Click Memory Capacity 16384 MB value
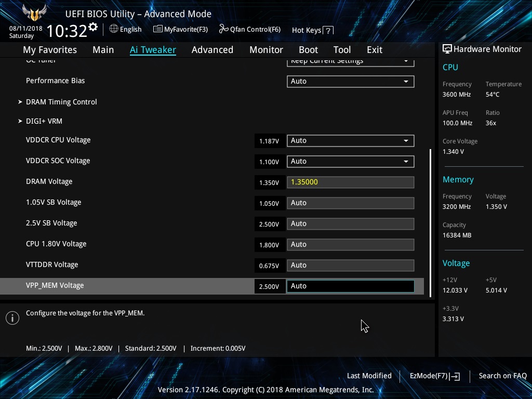 coord(457,235)
